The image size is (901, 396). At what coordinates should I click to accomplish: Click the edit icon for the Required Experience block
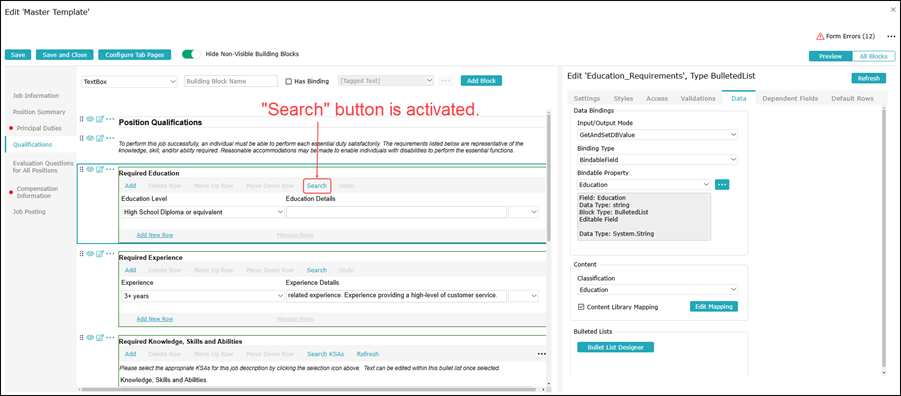click(100, 253)
